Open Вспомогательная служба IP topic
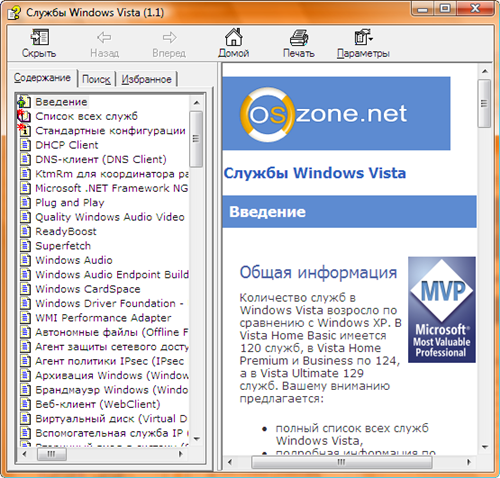The width and height of the screenshot is (500, 478). coord(111,433)
